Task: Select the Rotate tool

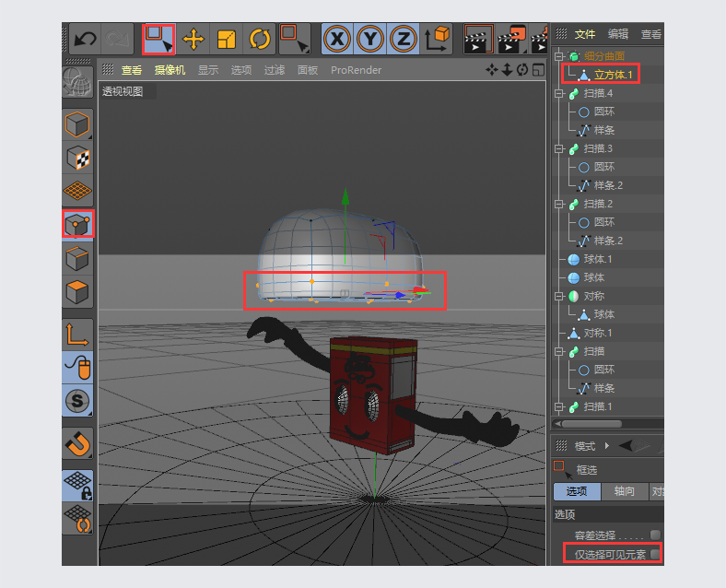Action: pyautogui.click(x=259, y=40)
